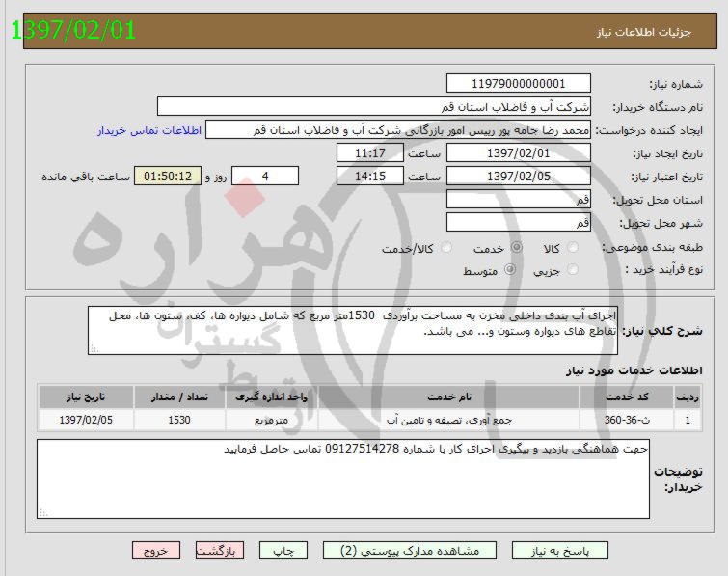This screenshot has width=728, height=576.
Task: Click service code cell ث-36-360
Action: coord(627,420)
